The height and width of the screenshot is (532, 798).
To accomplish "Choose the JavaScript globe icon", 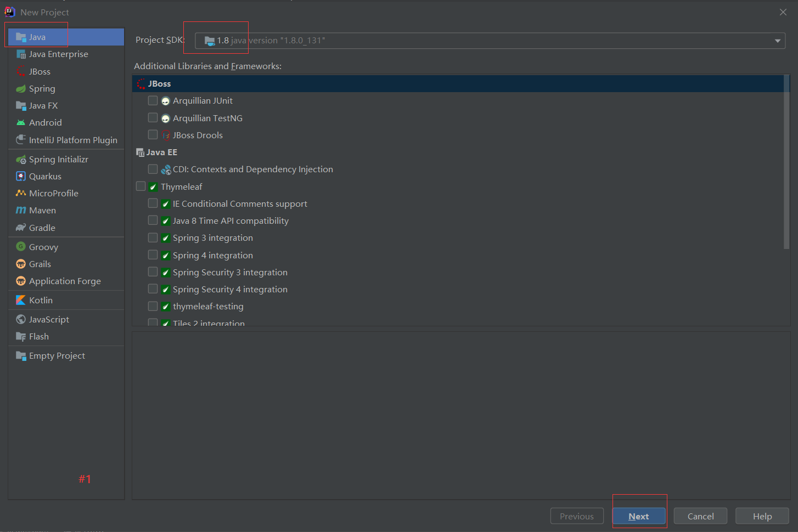I will pos(21,319).
